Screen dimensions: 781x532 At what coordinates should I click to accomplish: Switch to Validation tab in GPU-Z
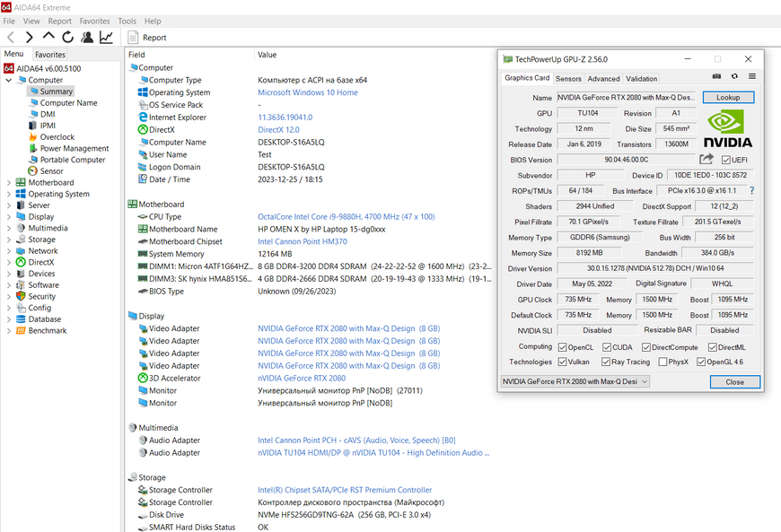click(x=641, y=79)
